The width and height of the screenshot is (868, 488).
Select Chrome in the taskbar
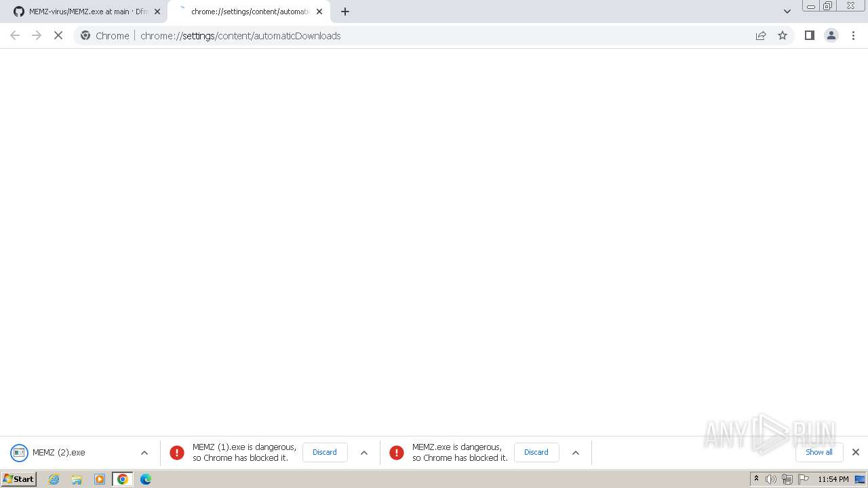coord(123,479)
